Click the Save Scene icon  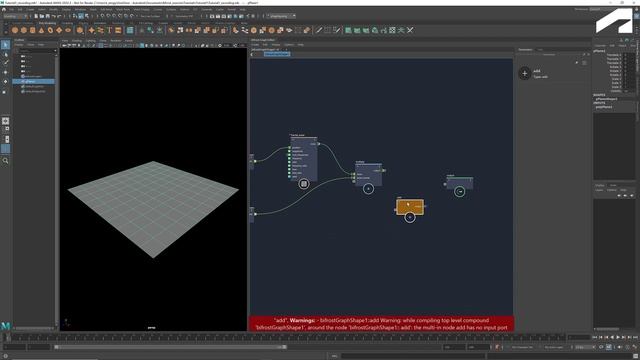pos(47,16)
